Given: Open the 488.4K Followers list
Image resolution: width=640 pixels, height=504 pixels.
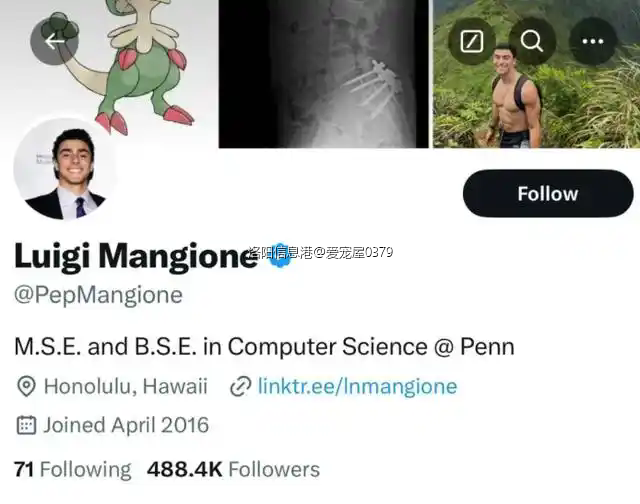Looking at the screenshot, I should 233,469.
